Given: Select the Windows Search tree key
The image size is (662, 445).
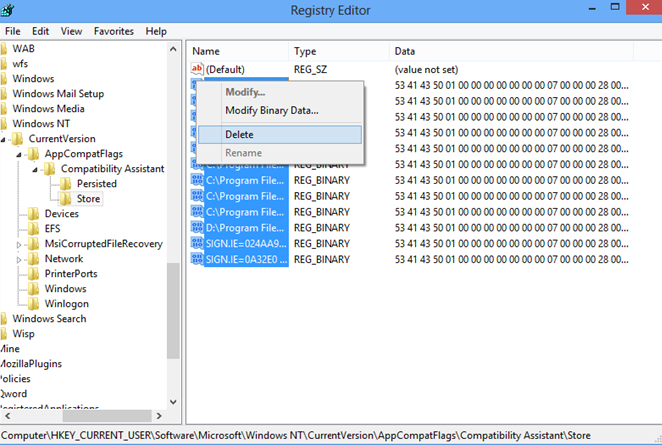Looking at the screenshot, I should pos(49,319).
